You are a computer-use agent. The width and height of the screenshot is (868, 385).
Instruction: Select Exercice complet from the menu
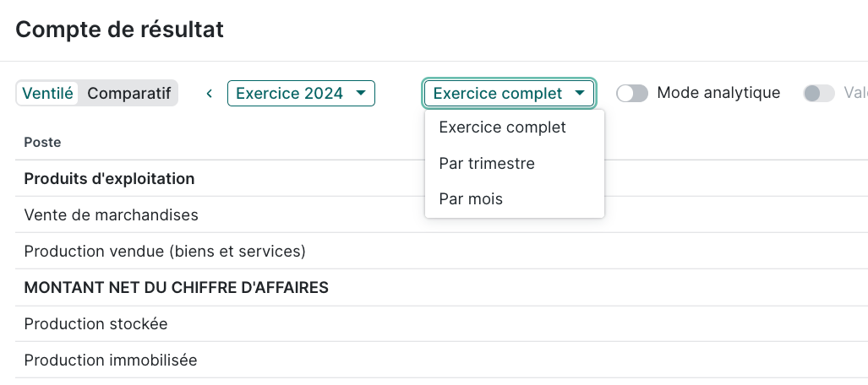(x=503, y=127)
